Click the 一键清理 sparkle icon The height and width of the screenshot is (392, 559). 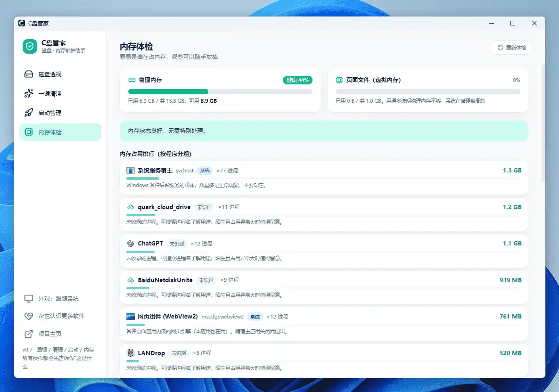tap(29, 93)
